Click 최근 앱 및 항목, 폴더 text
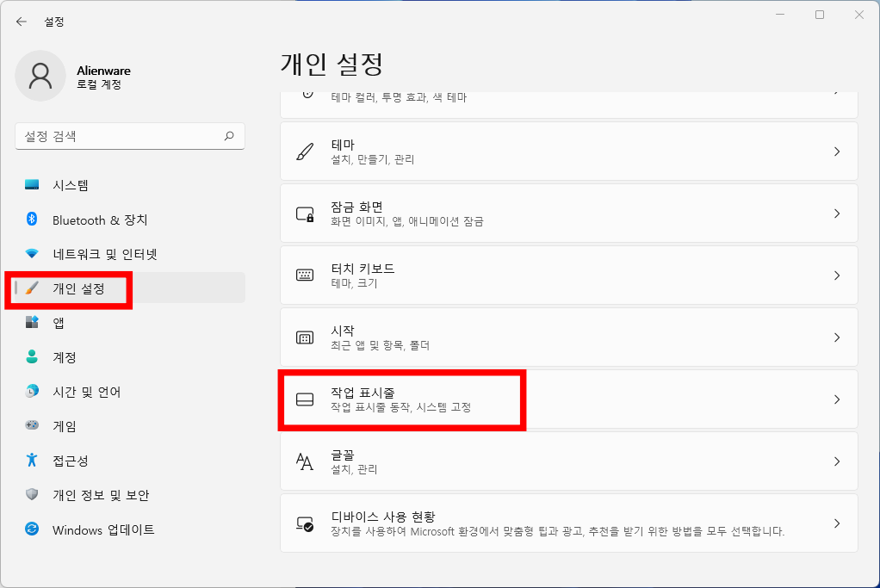The height and width of the screenshot is (588, 880). (381, 345)
